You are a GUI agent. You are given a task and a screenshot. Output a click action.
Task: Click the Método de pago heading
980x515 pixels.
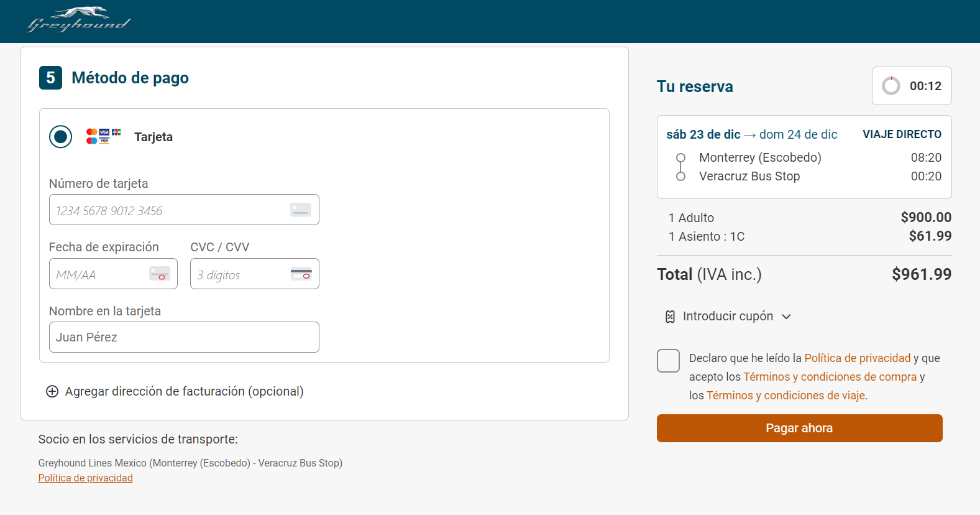[x=130, y=78]
